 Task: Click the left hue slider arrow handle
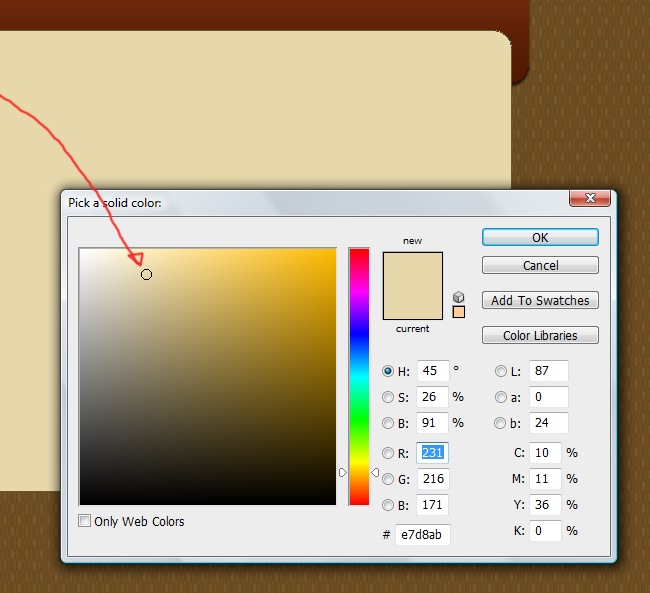pos(343,472)
